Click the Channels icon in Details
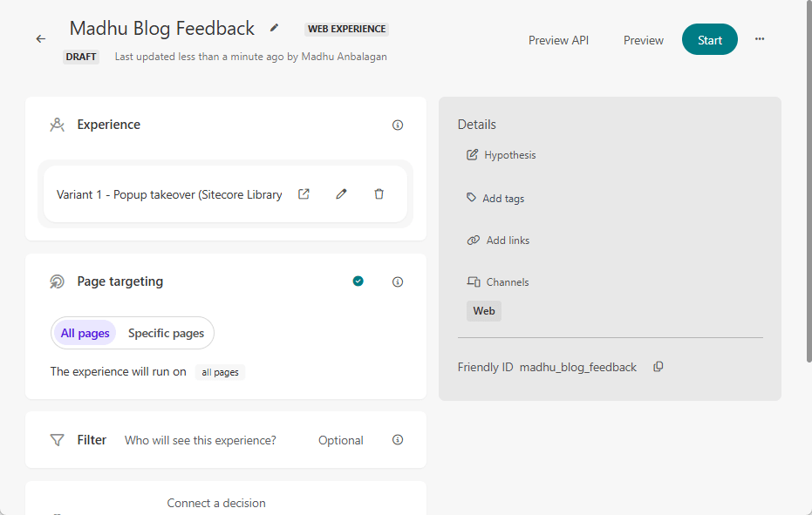The width and height of the screenshot is (812, 515). click(472, 281)
